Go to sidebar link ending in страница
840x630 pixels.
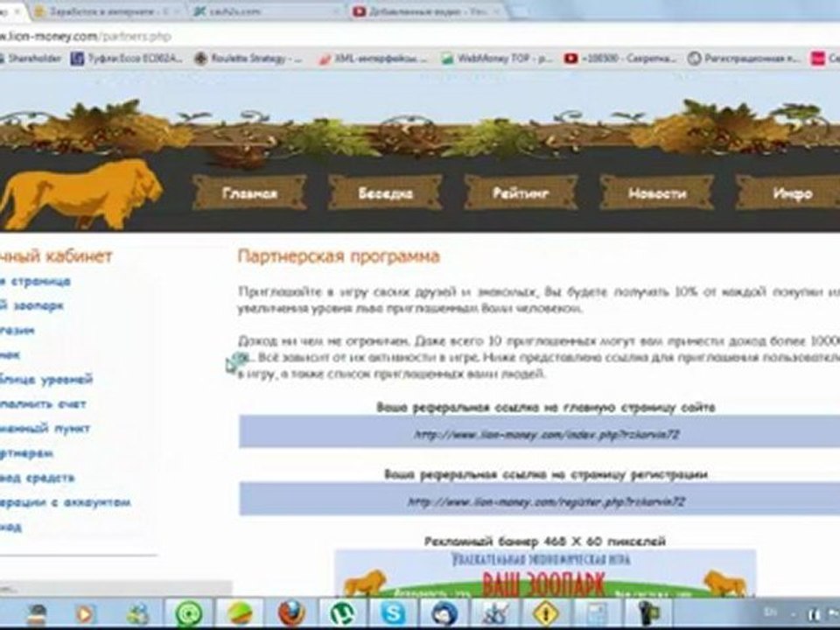pos(35,281)
